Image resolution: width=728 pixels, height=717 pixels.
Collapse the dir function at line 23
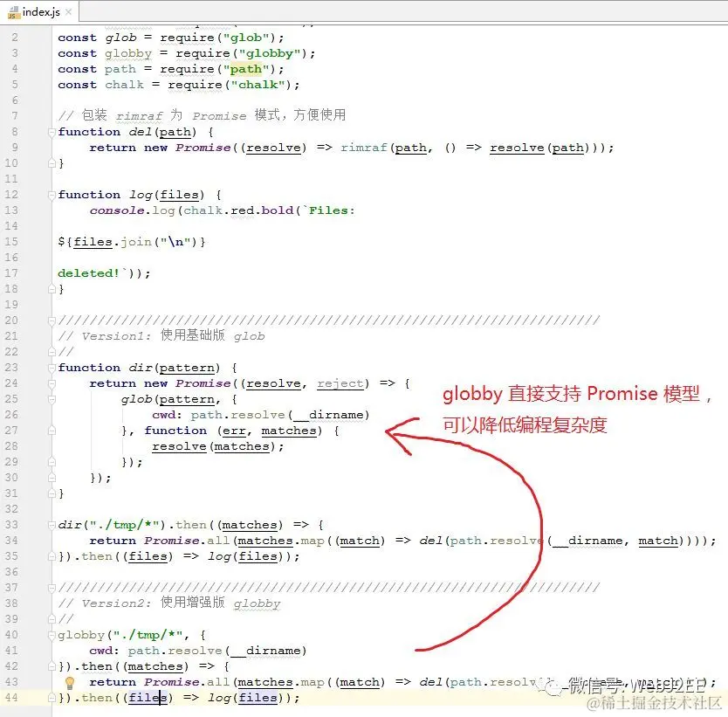(52, 368)
